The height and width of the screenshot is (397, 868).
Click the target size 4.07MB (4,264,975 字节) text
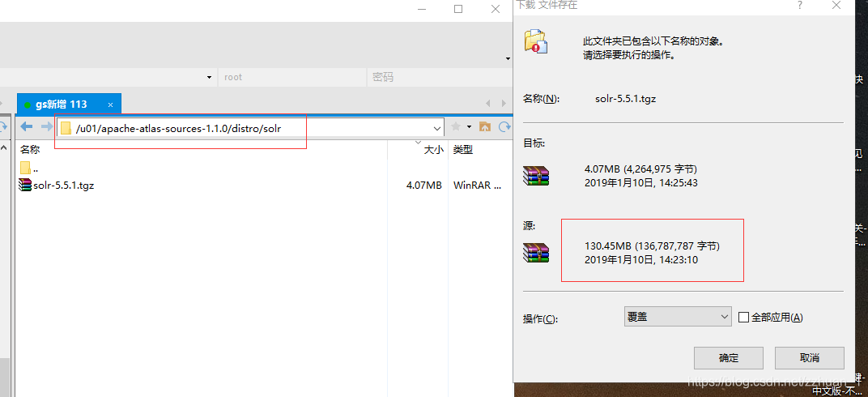tap(640, 169)
